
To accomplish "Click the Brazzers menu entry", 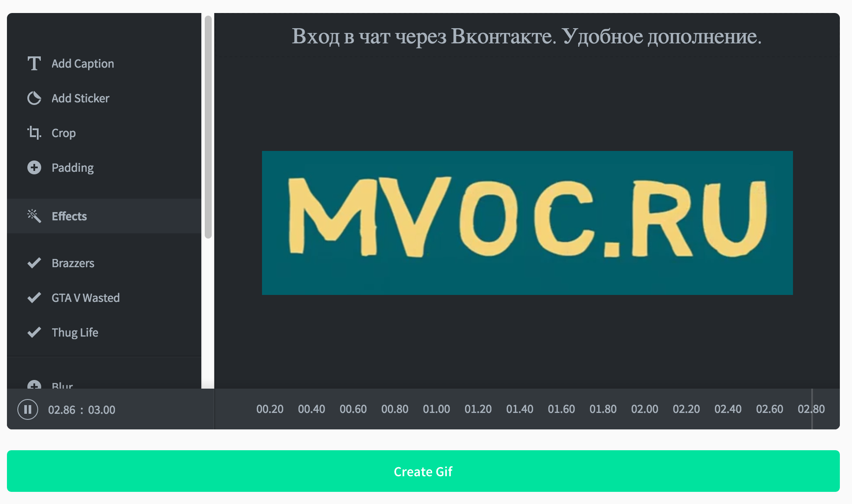I will pyautogui.click(x=72, y=263).
